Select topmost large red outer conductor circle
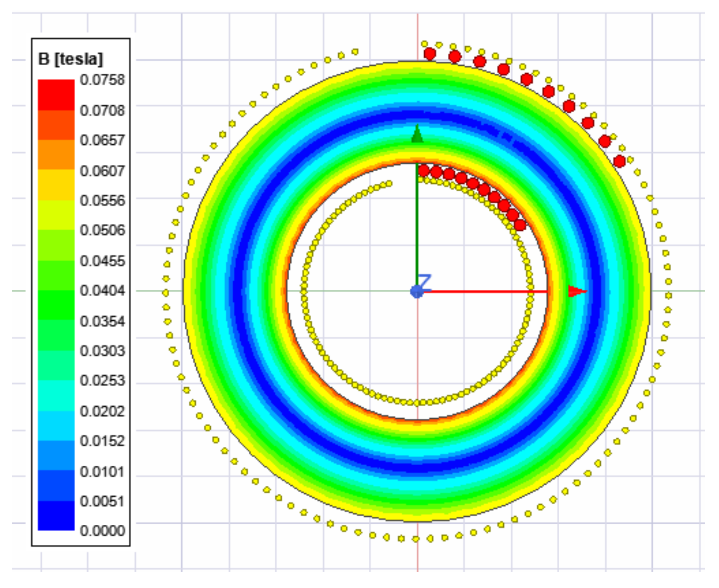Image resolution: width=719 pixels, height=588 pixels. click(430, 54)
